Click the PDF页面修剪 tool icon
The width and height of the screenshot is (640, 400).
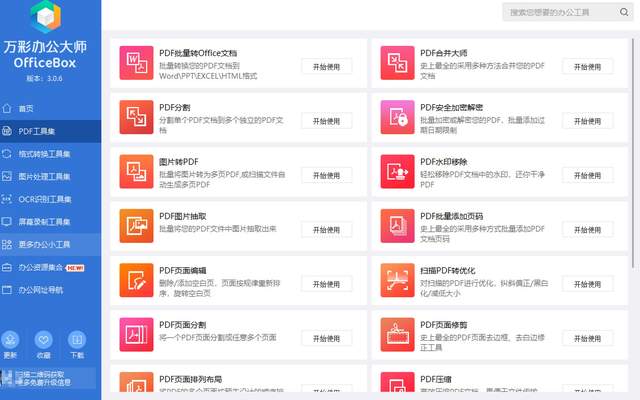[x=397, y=334]
